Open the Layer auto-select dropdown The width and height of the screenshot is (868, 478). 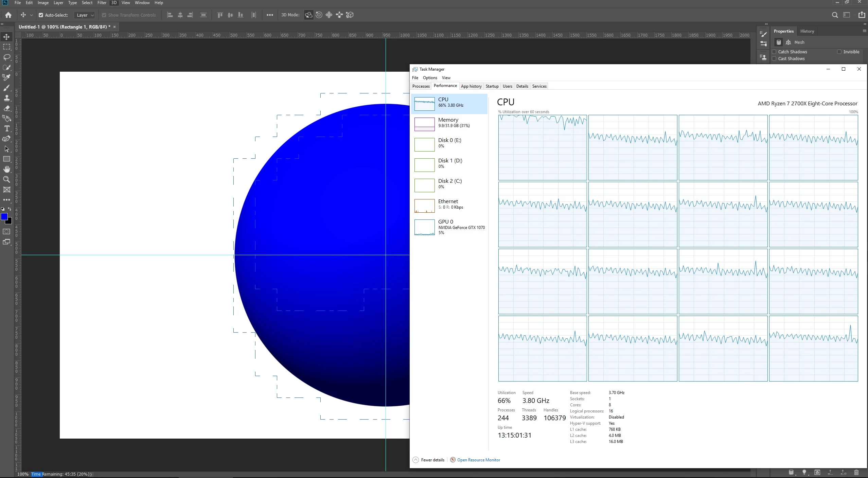pyautogui.click(x=85, y=15)
